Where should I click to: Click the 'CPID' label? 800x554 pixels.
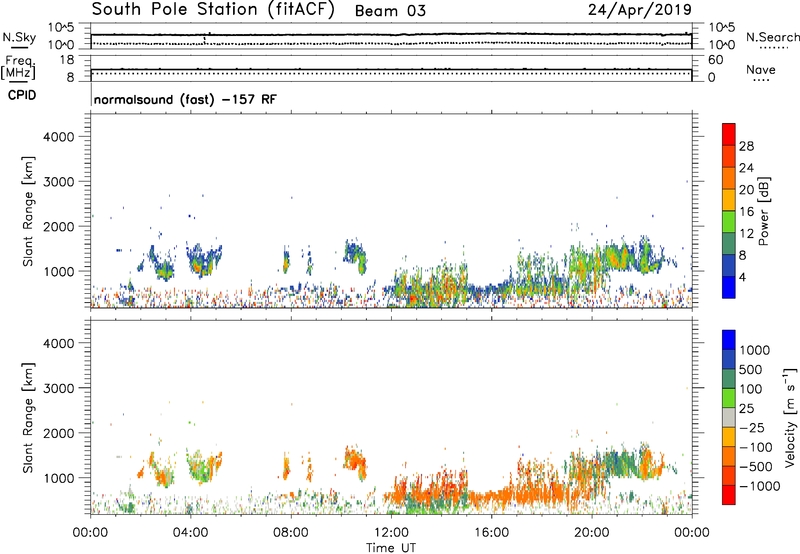tap(22, 95)
